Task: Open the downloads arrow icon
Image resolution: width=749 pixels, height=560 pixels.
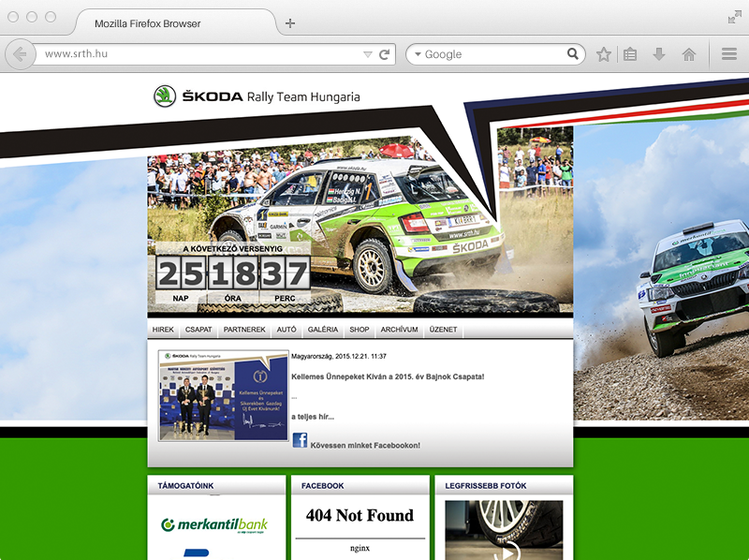Action: click(x=659, y=55)
